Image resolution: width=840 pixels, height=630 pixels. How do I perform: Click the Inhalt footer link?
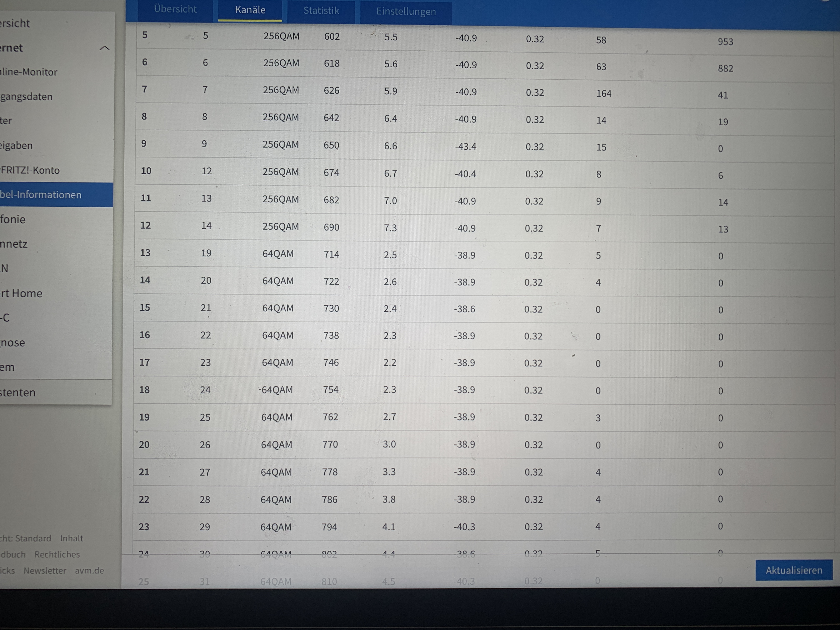[x=71, y=538]
